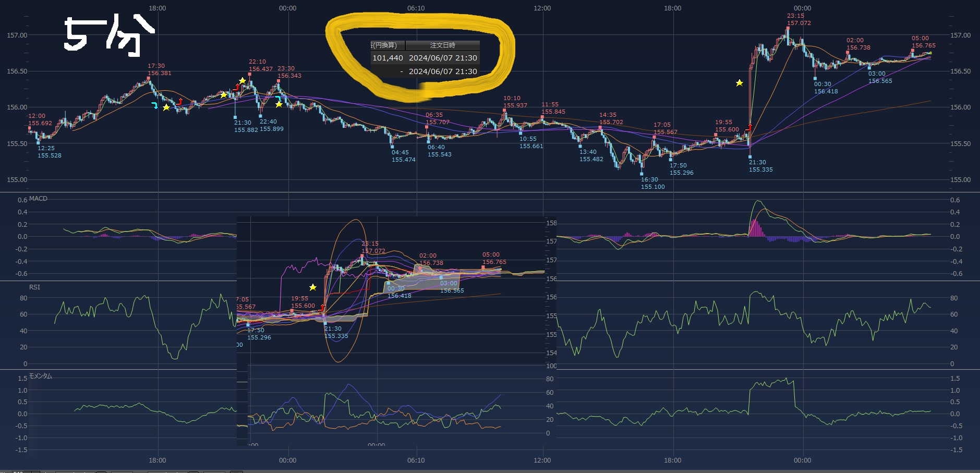980x473 pixels.
Task: Click the red square marker at 157.072 high
Action: pyautogui.click(x=788, y=29)
